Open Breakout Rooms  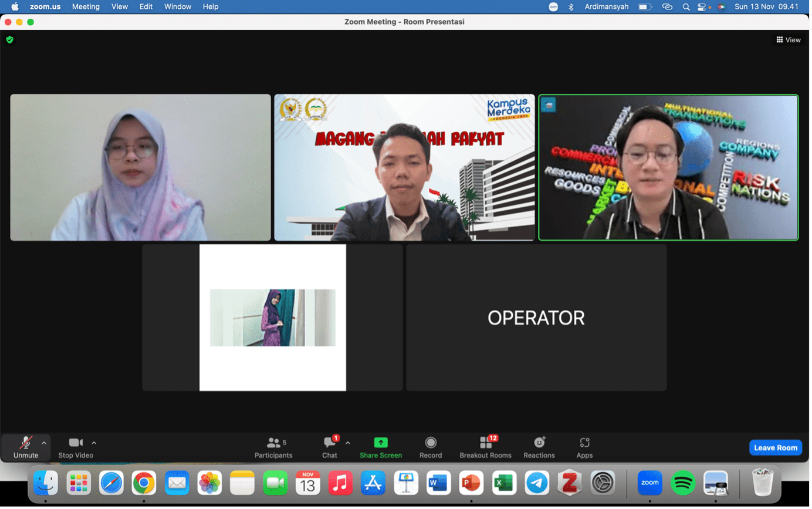coord(485,447)
